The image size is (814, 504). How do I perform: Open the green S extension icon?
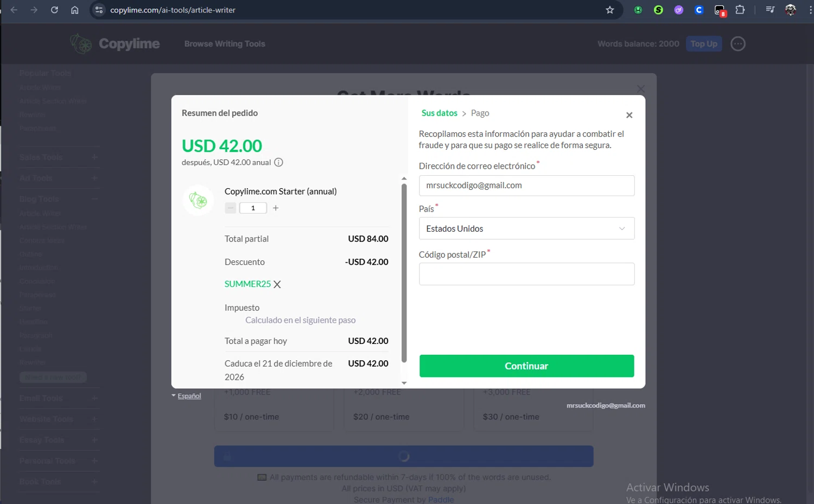pyautogui.click(x=658, y=10)
